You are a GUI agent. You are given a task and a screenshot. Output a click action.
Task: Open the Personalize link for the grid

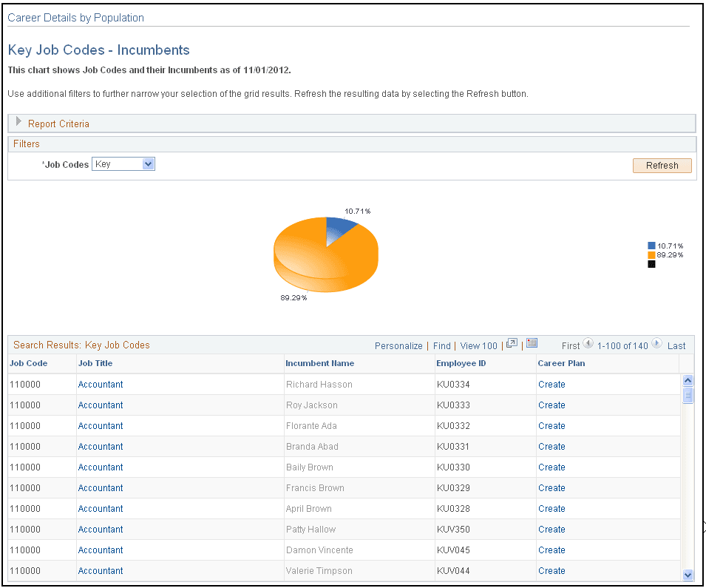pyautogui.click(x=398, y=345)
